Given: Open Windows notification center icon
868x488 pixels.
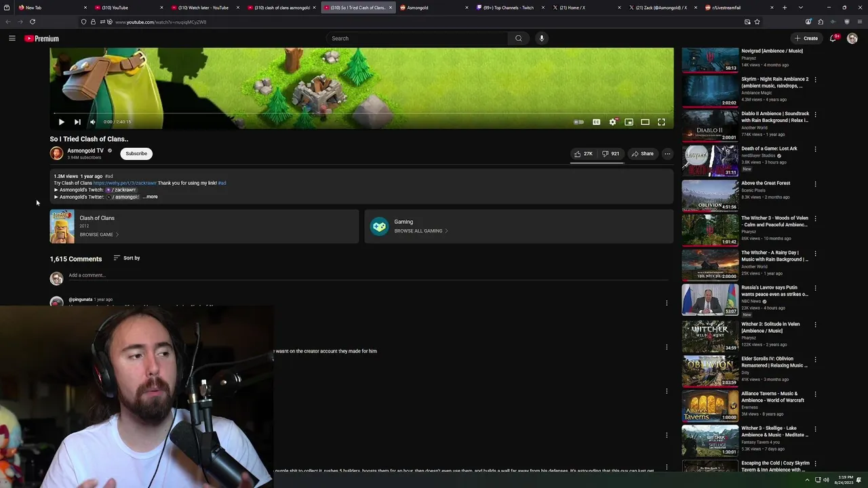Looking at the screenshot, I should pyautogui.click(x=859, y=480).
